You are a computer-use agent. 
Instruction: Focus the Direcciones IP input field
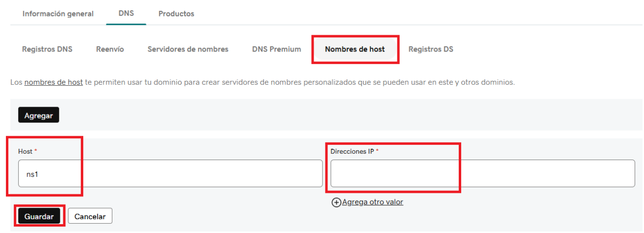[x=483, y=174]
